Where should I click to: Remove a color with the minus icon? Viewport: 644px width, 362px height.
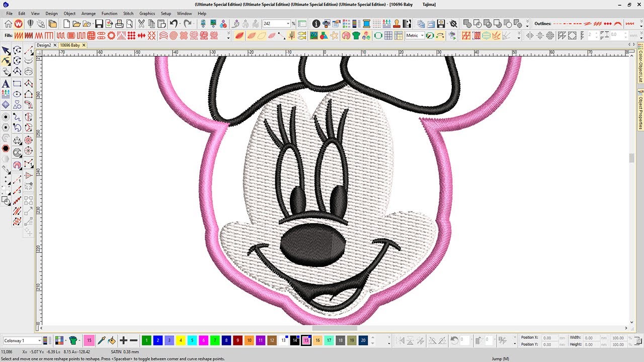pyautogui.click(x=133, y=340)
